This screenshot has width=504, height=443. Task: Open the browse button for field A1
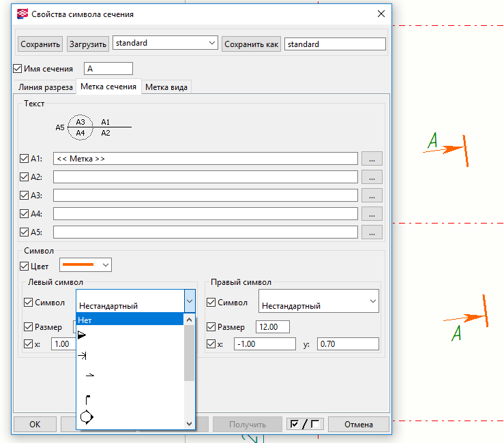(372, 158)
